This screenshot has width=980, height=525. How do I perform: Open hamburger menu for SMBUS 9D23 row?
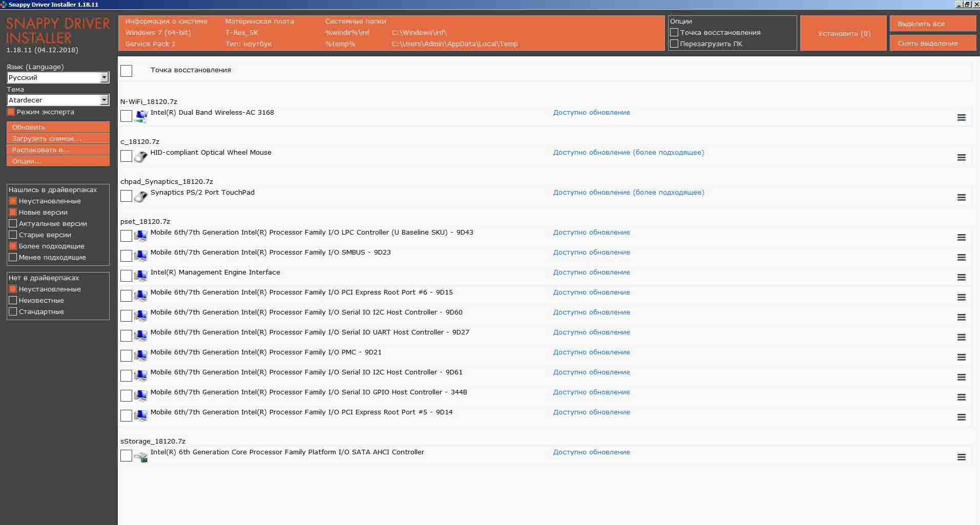tap(961, 258)
